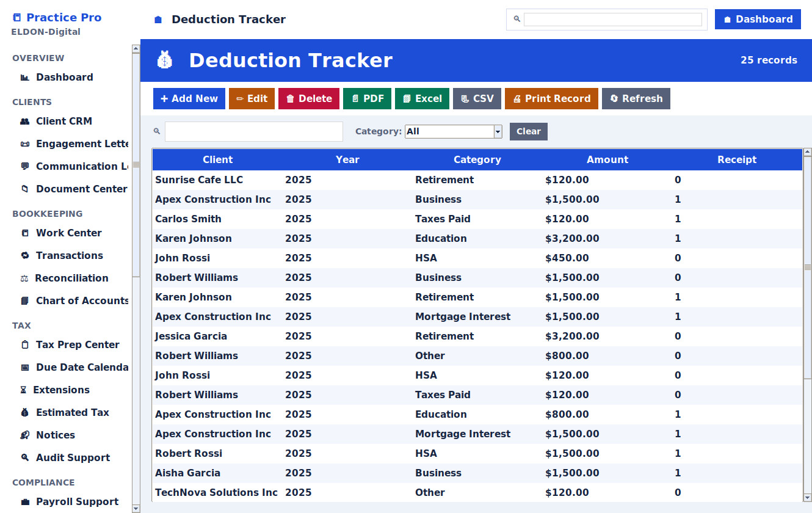Click the 25 records count label

click(x=769, y=60)
